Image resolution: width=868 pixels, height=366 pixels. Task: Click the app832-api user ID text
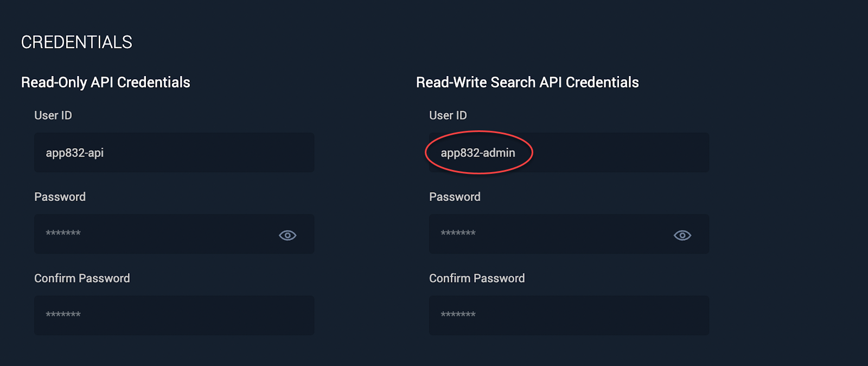[x=75, y=153]
